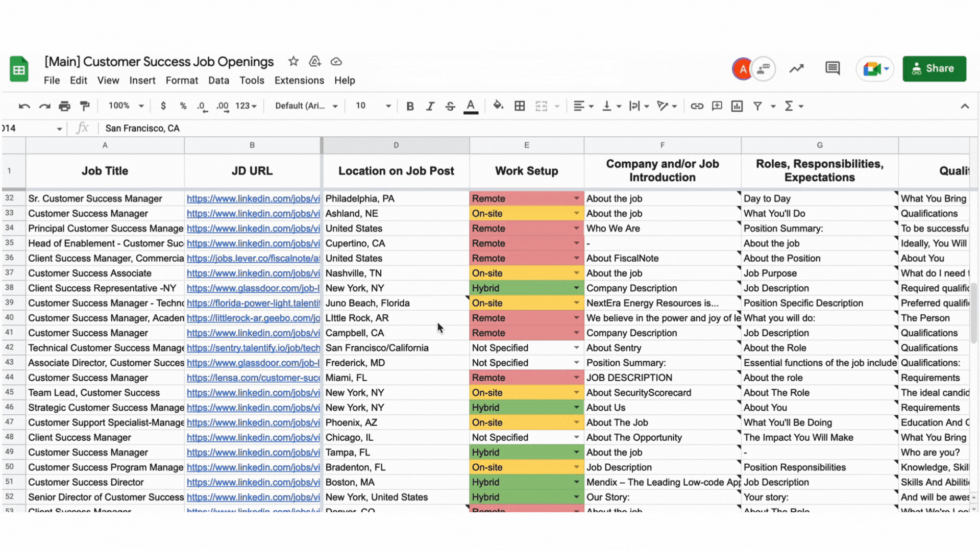Viewport: 980px width, 551px height.
Task: Open the fill color bucket tool
Action: 498,106
